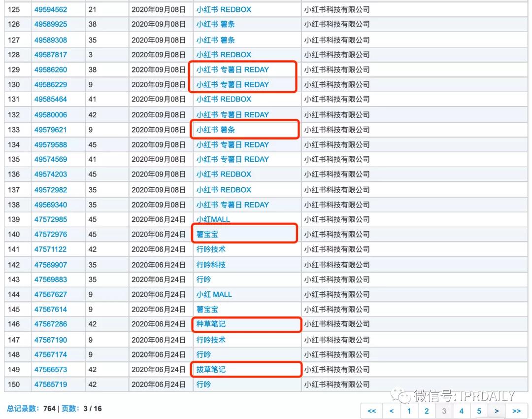Open the 行吟 trademark in row 143

203,279
